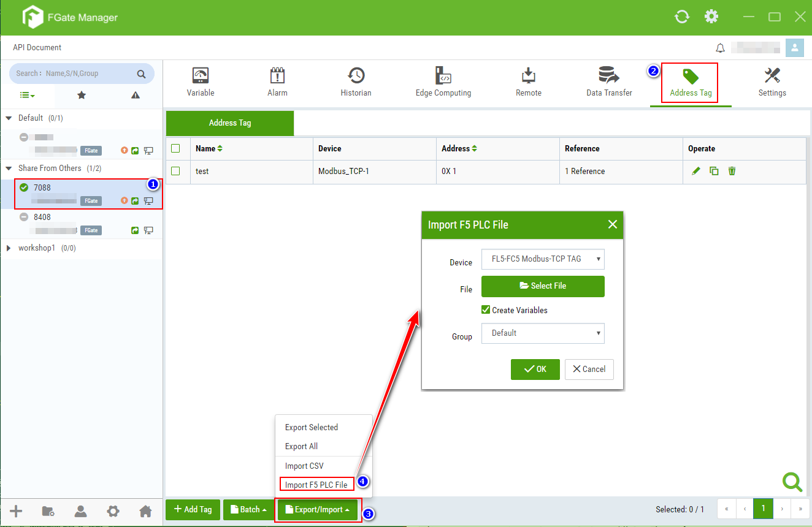Open the Export/Import dropdown button
This screenshot has height=527, width=812.
pyautogui.click(x=318, y=509)
